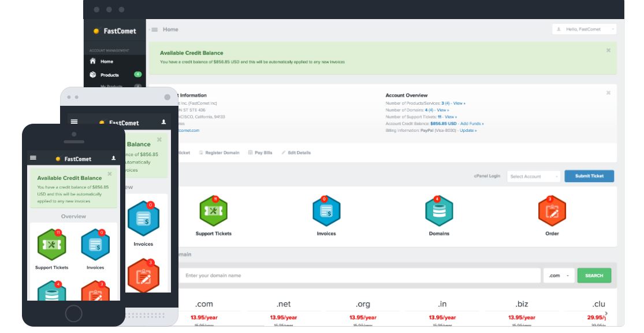
Task: Click the phone's round home button
Action: click(73, 314)
